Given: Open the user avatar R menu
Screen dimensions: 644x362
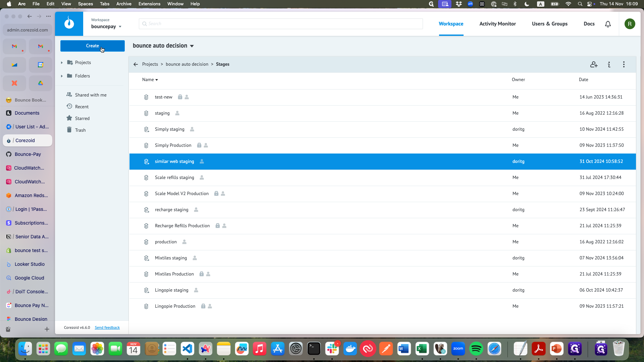Looking at the screenshot, I should point(630,24).
